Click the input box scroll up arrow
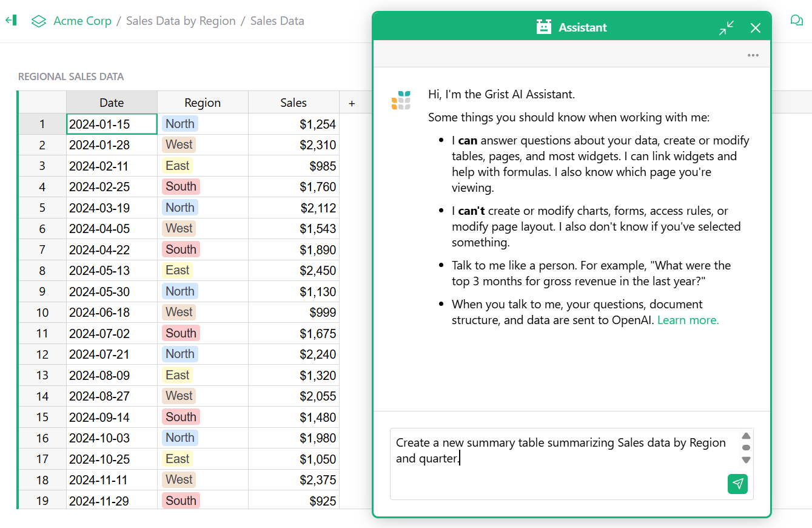Viewport: 812px width, 528px height. (747, 436)
